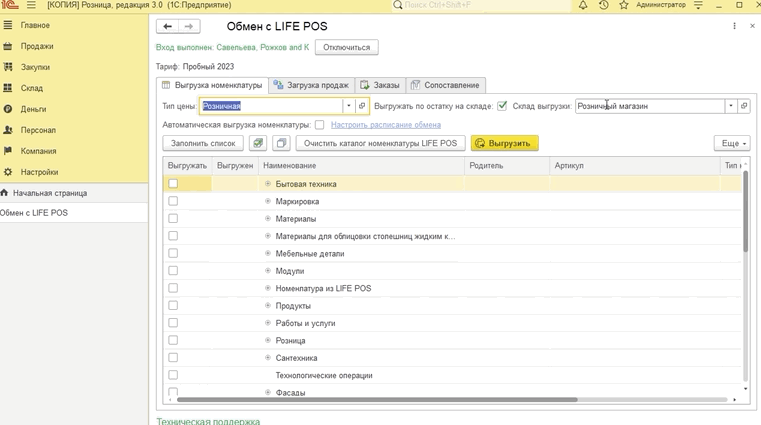Image resolution: width=761 pixels, height=425 pixels.
Task: Open Склад выгрузки dropdown arrow
Action: click(x=731, y=106)
